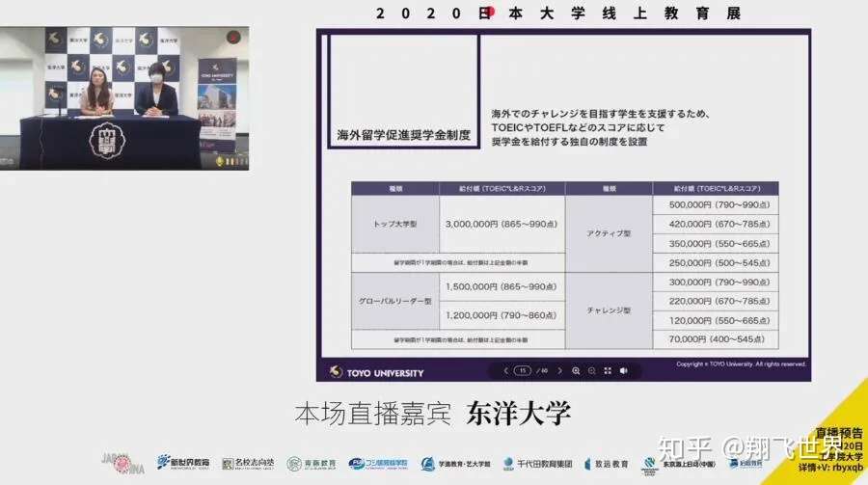Click the チャレンジ型 table cell
This screenshot has height=485, width=868.
[x=609, y=310]
